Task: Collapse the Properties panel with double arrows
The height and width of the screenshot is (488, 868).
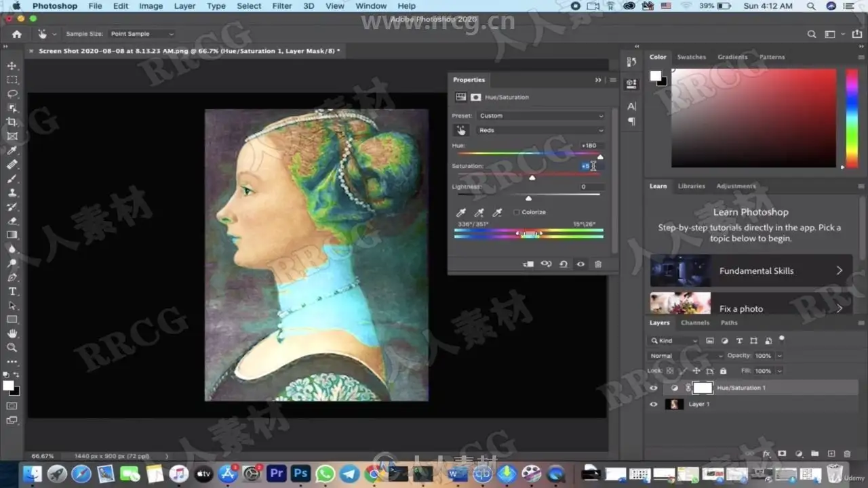Action: pos(598,80)
